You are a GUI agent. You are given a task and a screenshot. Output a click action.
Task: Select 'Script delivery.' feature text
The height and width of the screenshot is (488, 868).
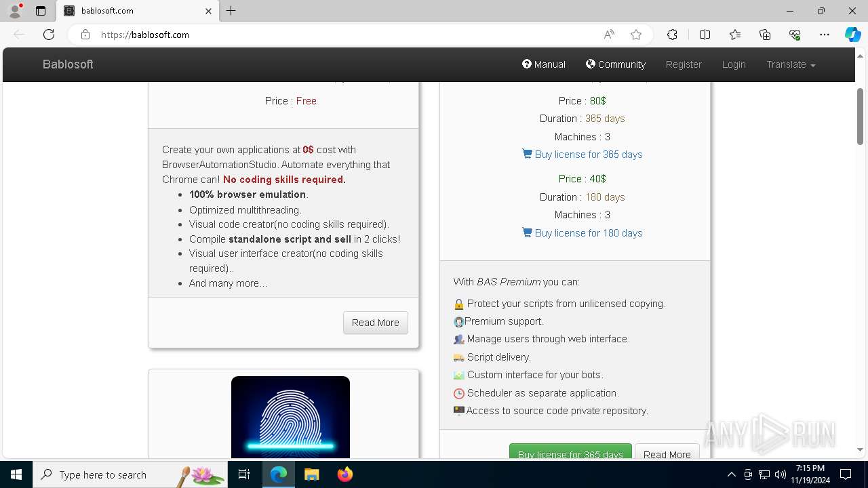tap(499, 357)
